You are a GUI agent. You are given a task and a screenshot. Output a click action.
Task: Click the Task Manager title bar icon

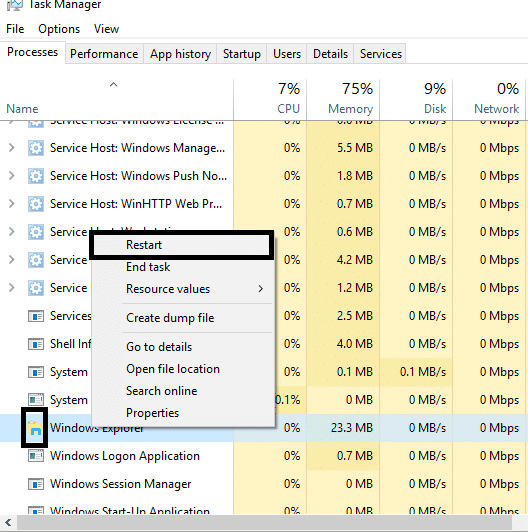tap(15, 5)
